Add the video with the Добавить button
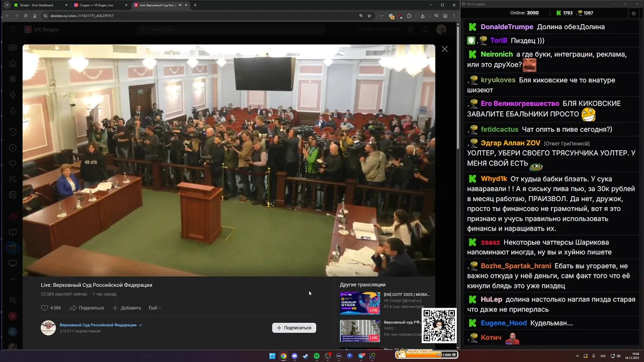 [x=126, y=308]
